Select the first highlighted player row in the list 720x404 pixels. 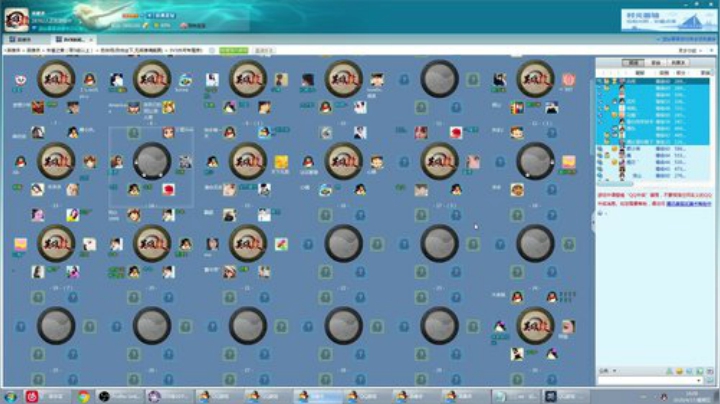(652, 81)
